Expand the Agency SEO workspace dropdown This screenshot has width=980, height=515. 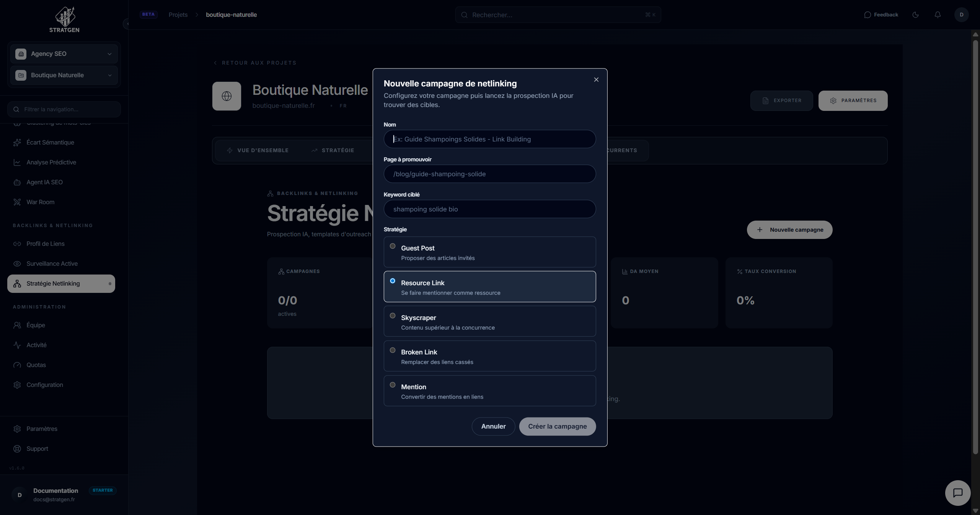(64, 54)
